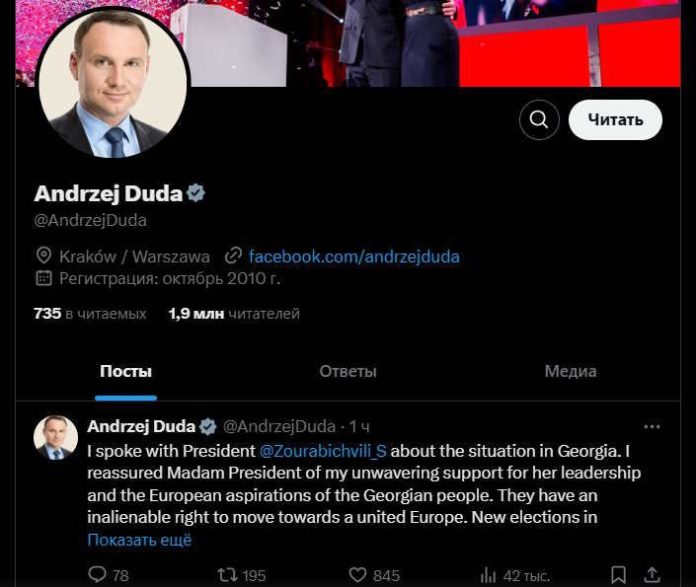
Task: Switch to the Медиа tab
Action: [x=570, y=371]
